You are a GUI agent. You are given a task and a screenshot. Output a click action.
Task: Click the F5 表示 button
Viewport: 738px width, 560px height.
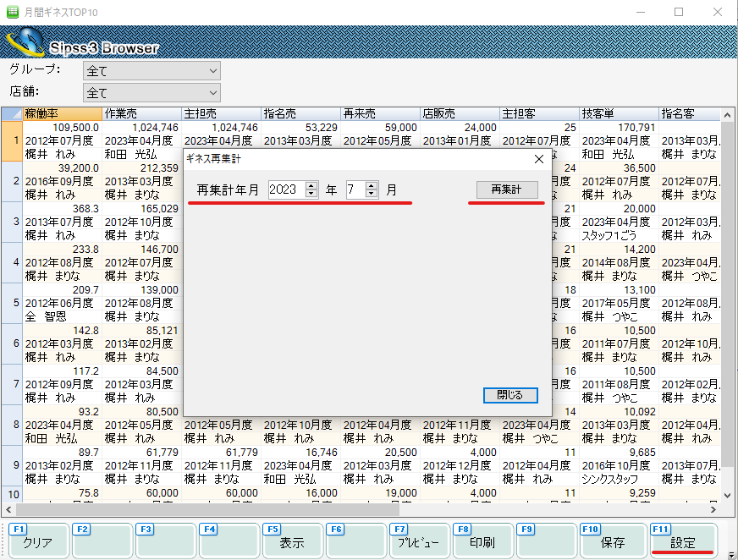coord(292,541)
